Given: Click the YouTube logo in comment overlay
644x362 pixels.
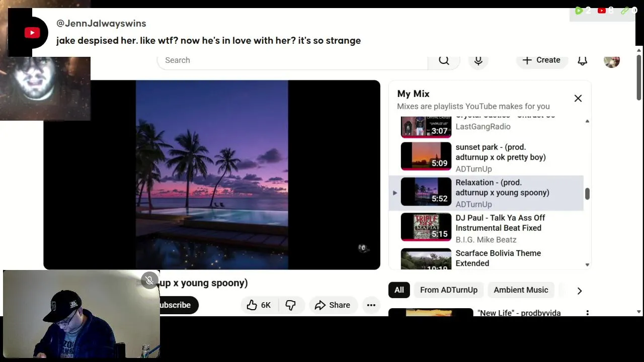Looking at the screenshot, I should pyautogui.click(x=32, y=33).
